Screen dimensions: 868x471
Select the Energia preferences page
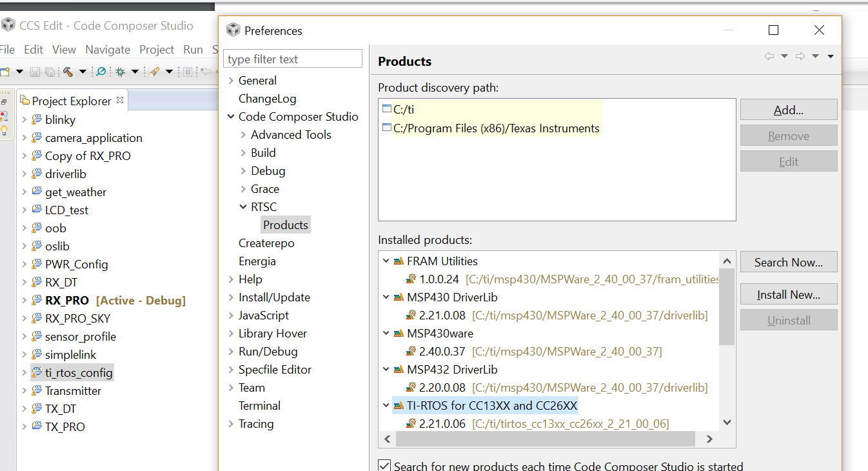[257, 261]
